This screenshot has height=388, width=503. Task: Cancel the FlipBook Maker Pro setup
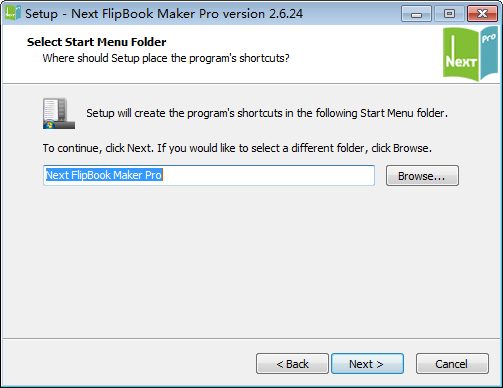[x=452, y=364]
